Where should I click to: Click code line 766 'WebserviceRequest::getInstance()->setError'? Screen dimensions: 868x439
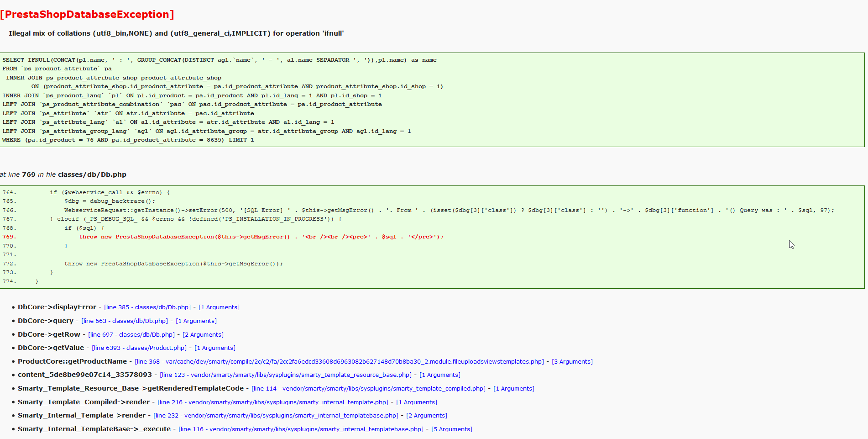click(450, 210)
